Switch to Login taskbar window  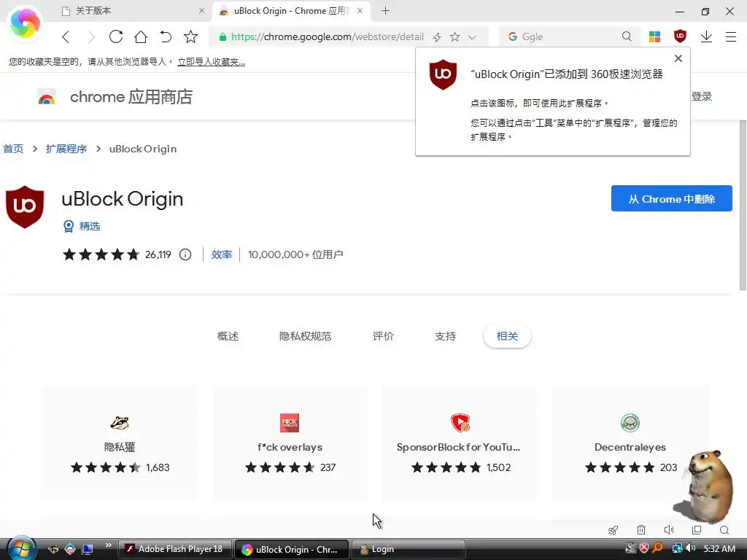408,549
